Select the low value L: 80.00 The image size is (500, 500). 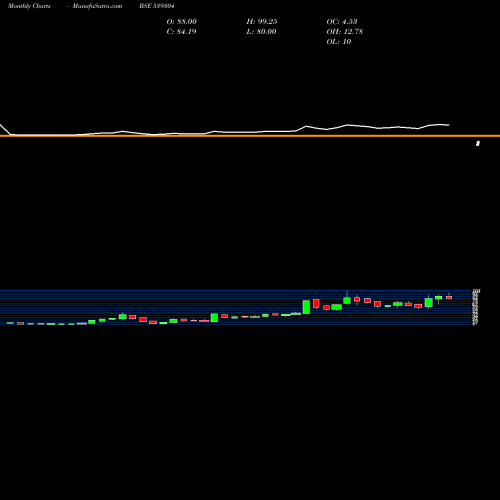click(x=261, y=32)
